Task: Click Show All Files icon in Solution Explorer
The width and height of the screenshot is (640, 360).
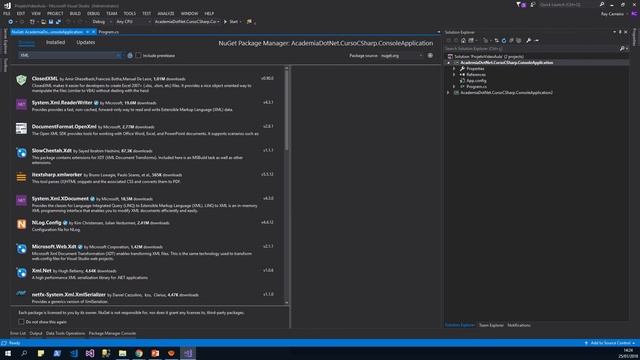Action: coord(519,40)
